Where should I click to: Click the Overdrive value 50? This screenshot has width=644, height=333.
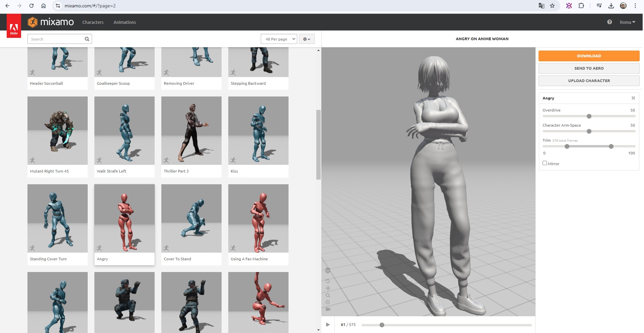pyautogui.click(x=633, y=110)
